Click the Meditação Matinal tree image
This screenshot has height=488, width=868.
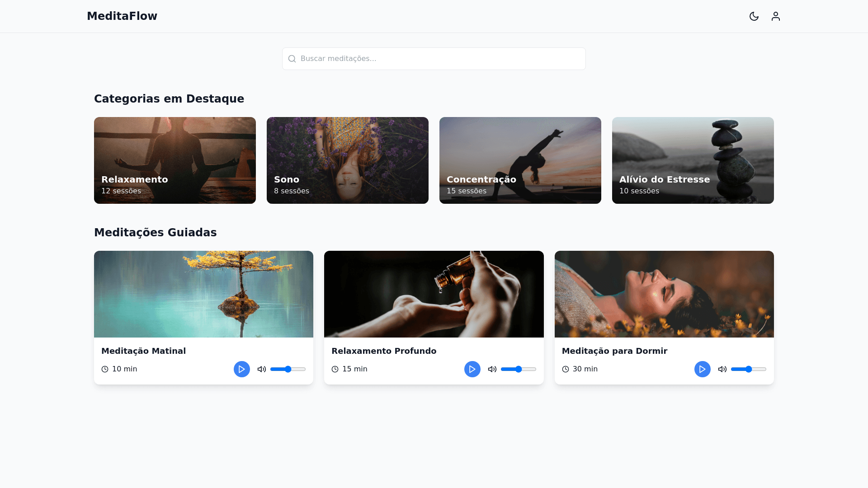203,294
